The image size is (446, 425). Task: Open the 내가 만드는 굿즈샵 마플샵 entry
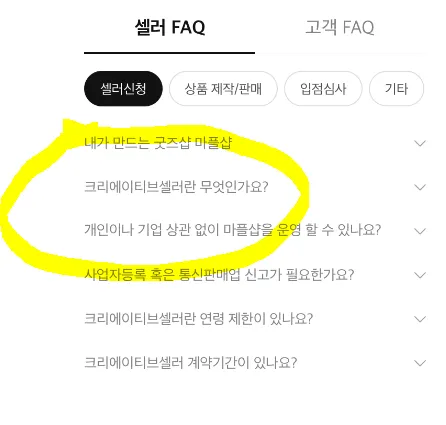(x=158, y=143)
